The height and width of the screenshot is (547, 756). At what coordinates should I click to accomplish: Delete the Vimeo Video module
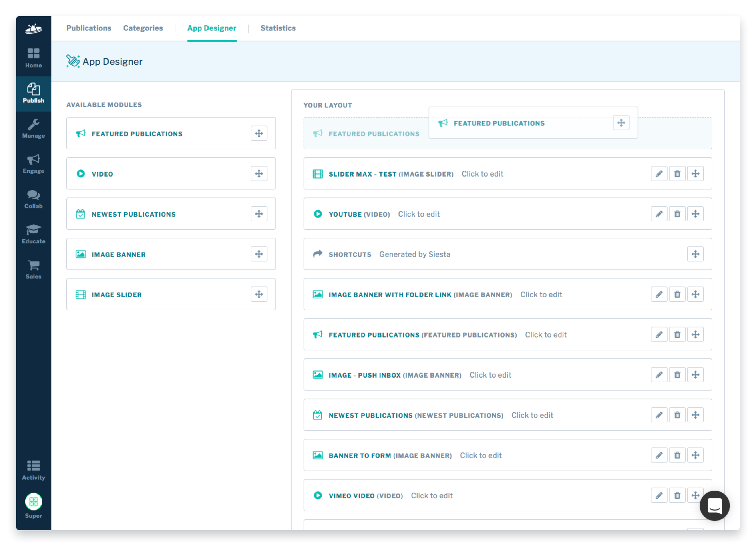(x=677, y=495)
